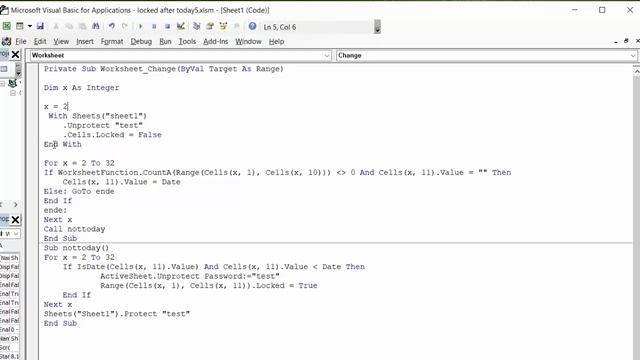The height and width of the screenshot is (360, 640).
Task: Place cursor in '.Unprotect "test"' line
Action: pos(103,126)
